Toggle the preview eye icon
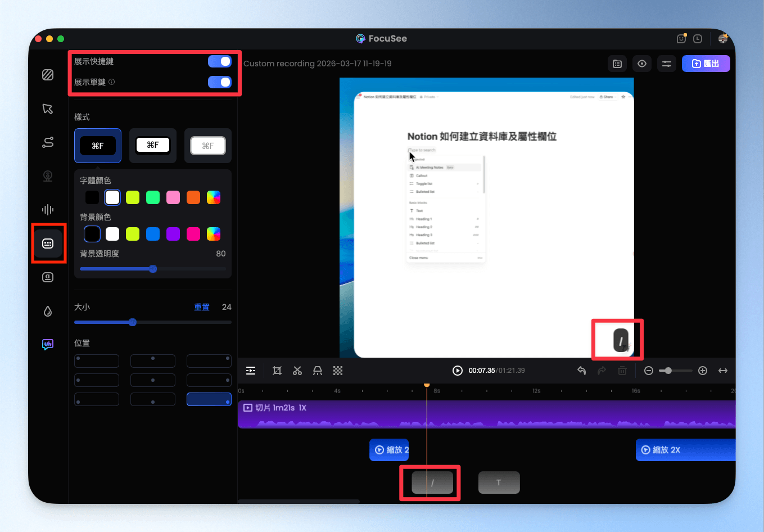This screenshot has width=764, height=532. (642, 64)
